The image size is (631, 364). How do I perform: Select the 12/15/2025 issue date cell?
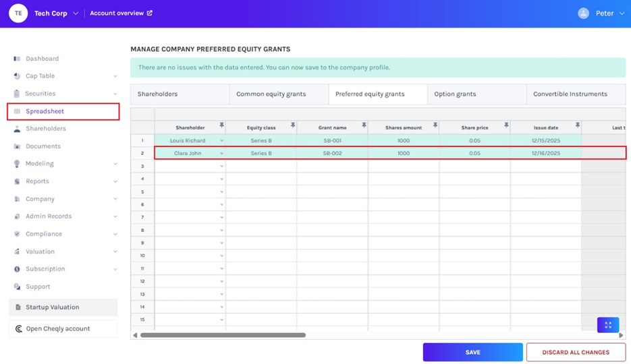coord(546,141)
